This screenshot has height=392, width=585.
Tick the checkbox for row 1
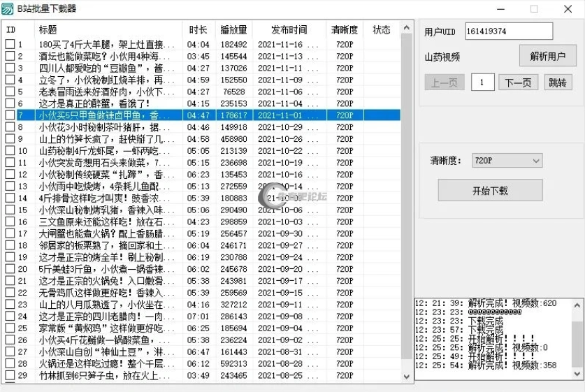[x=10, y=45]
